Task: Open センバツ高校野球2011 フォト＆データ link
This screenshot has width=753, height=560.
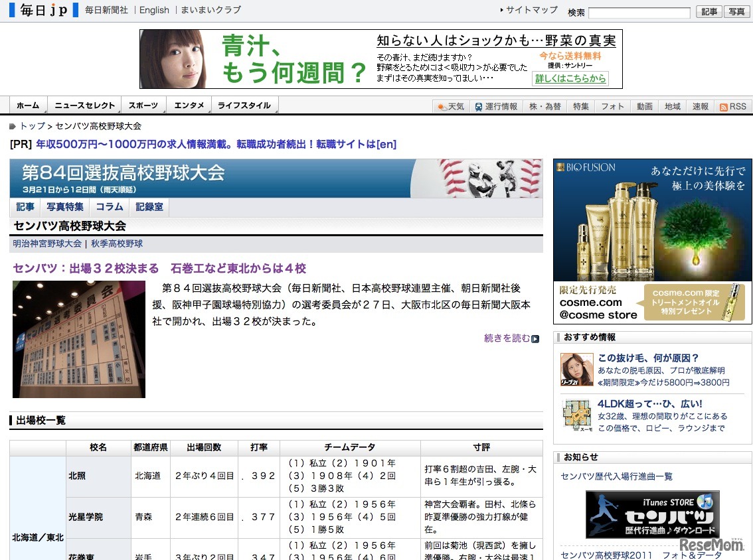Action: pos(641,555)
